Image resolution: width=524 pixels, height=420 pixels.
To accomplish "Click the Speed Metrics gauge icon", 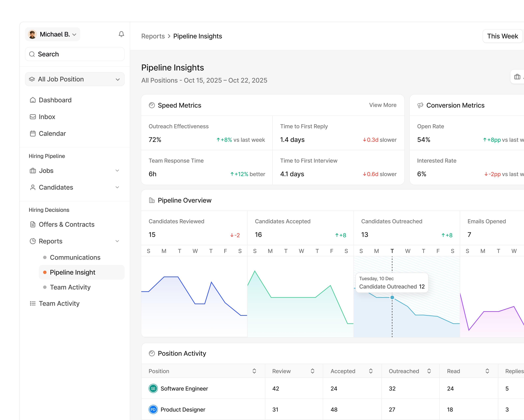I will coord(152,105).
